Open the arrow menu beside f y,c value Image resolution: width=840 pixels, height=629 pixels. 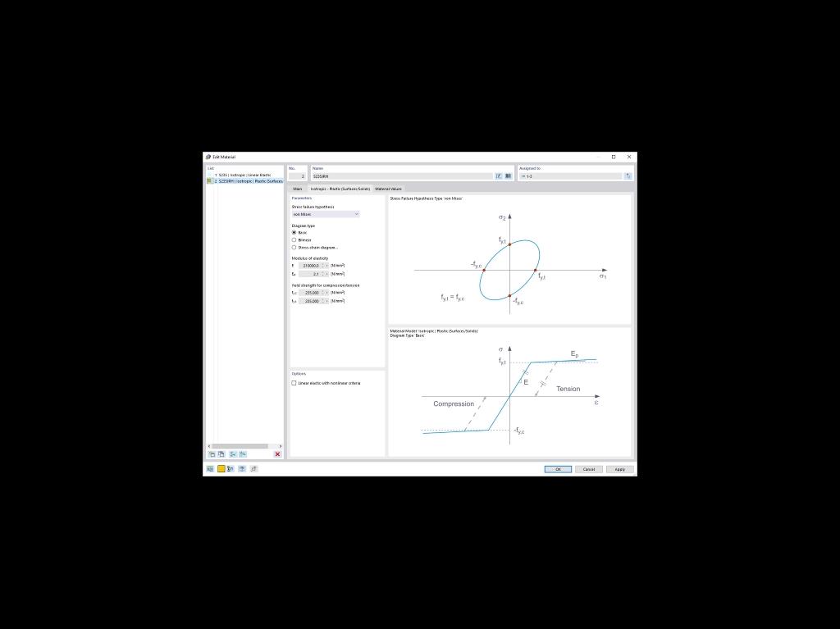click(x=326, y=293)
